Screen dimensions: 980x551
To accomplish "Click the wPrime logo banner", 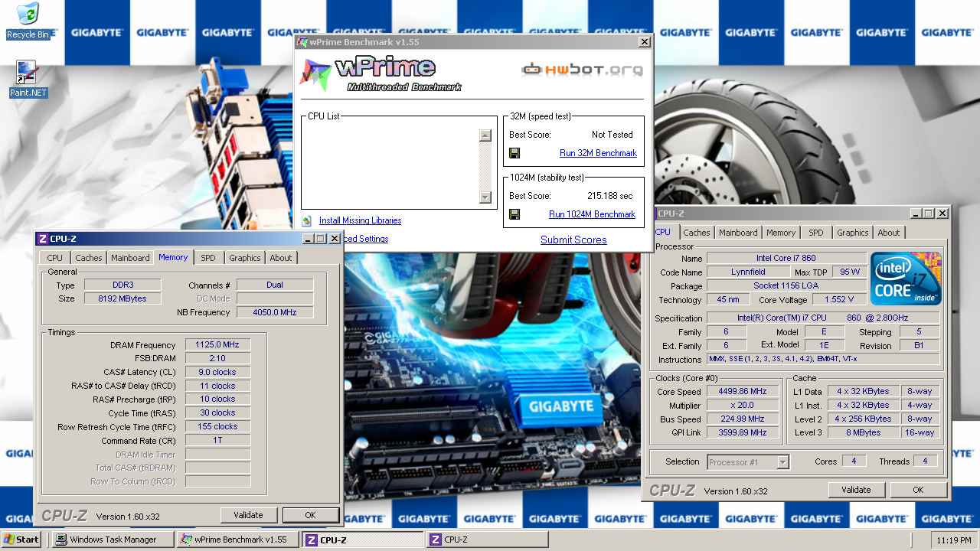I will point(381,73).
